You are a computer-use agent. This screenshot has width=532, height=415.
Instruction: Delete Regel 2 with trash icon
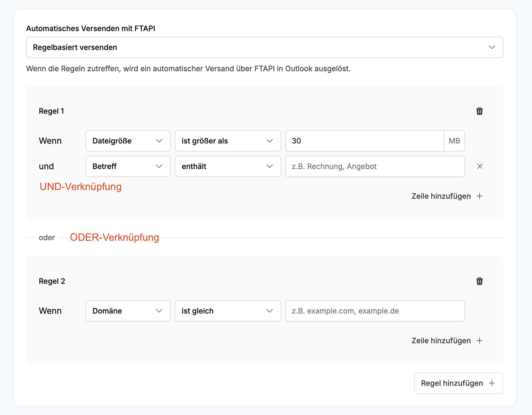pos(479,281)
